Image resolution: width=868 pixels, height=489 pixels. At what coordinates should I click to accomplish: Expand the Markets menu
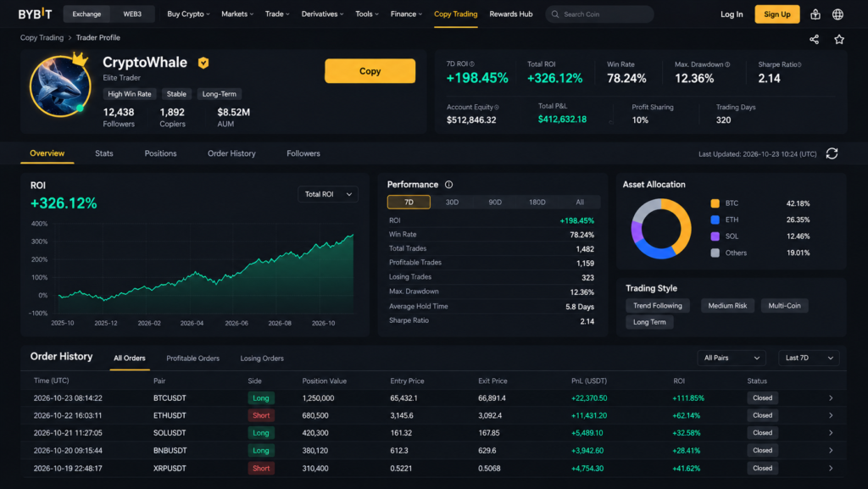237,14
